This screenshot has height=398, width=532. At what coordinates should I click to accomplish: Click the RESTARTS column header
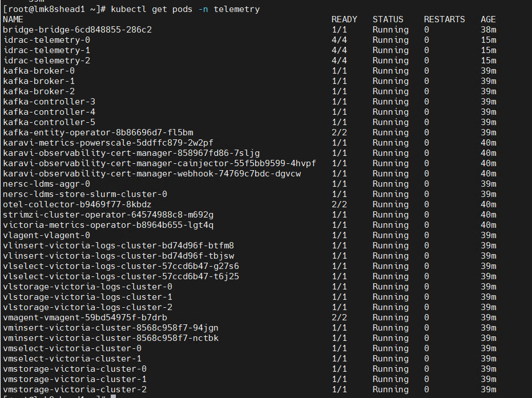[444, 19]
